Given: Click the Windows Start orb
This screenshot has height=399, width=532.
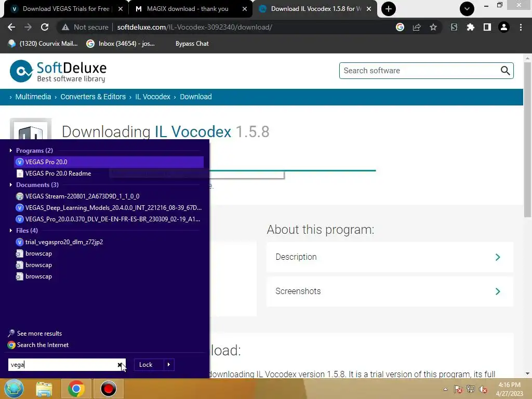Looking at the screenshot, I should click(x=14, y=389).
